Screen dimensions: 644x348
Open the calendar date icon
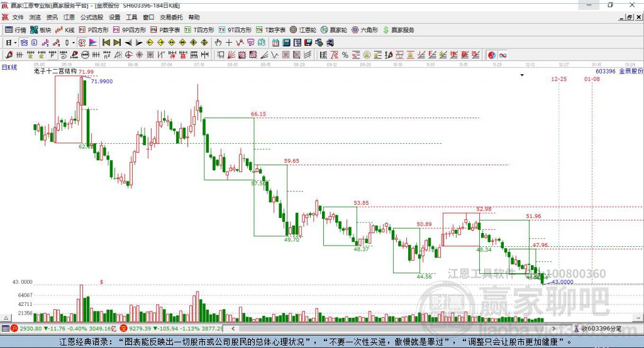tap(275, 43)
